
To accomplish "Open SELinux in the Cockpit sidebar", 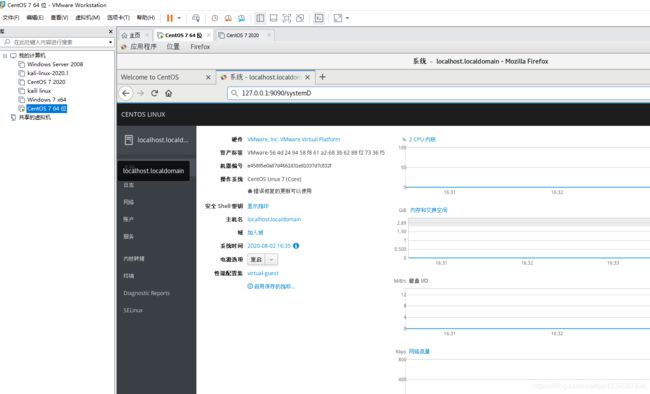I will [x=133, y=310].
